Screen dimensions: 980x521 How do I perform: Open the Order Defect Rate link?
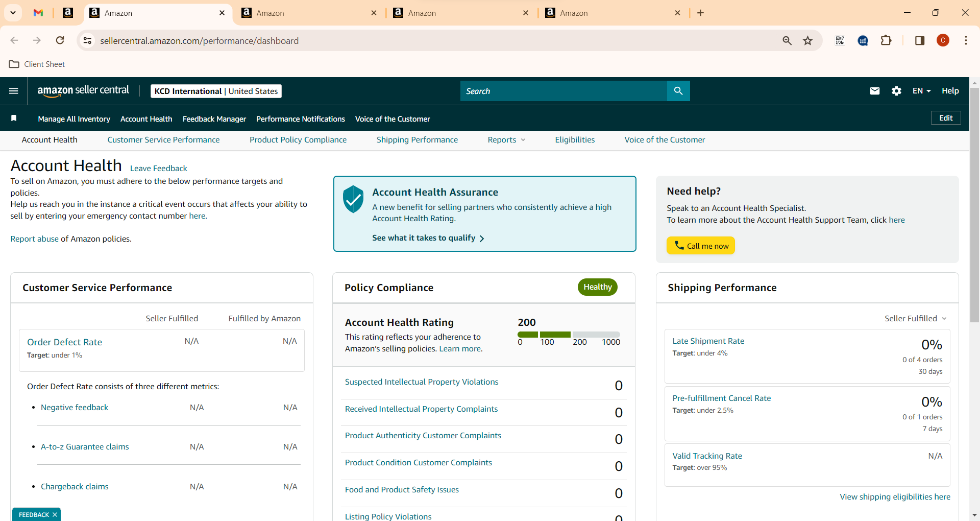pyautogui.click(x=64, y=342)
